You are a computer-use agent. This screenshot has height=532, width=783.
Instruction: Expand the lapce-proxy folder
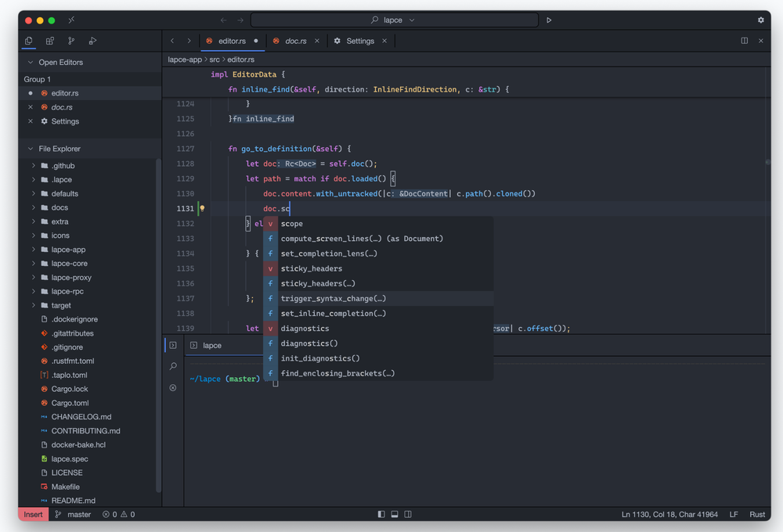pos(34,278)
